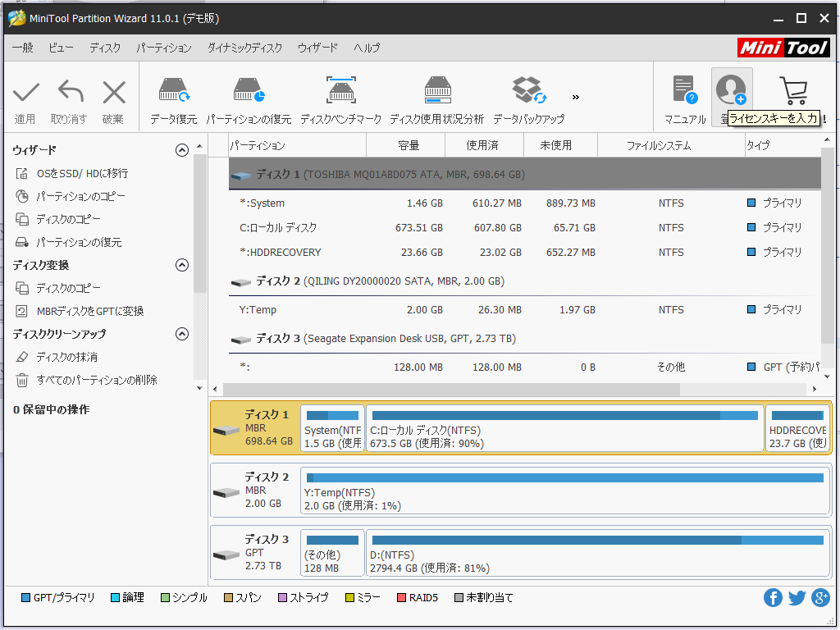The image size is (840, 630).
Task: Open the Google Plus share icon
Action: (x=820, y=597)
